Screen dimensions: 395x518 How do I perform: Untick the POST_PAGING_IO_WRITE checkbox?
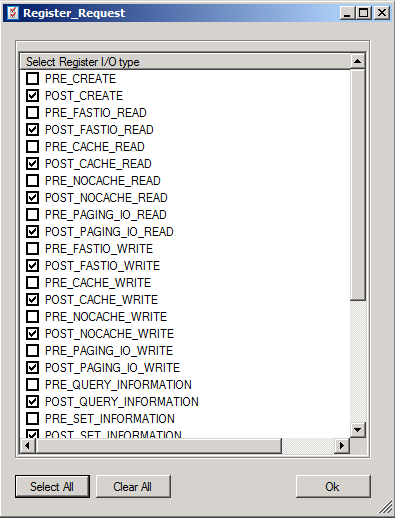coord(32,368)
